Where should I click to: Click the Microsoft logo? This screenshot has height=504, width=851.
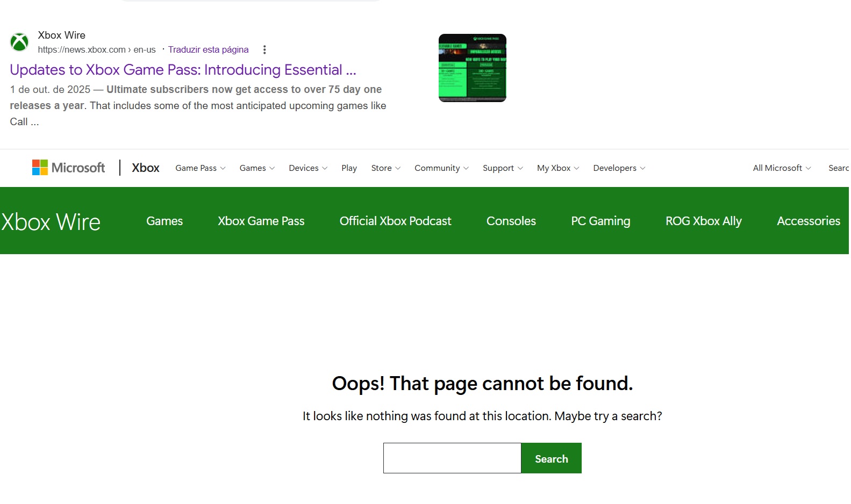pyautogui.click(x=68, y=168)
